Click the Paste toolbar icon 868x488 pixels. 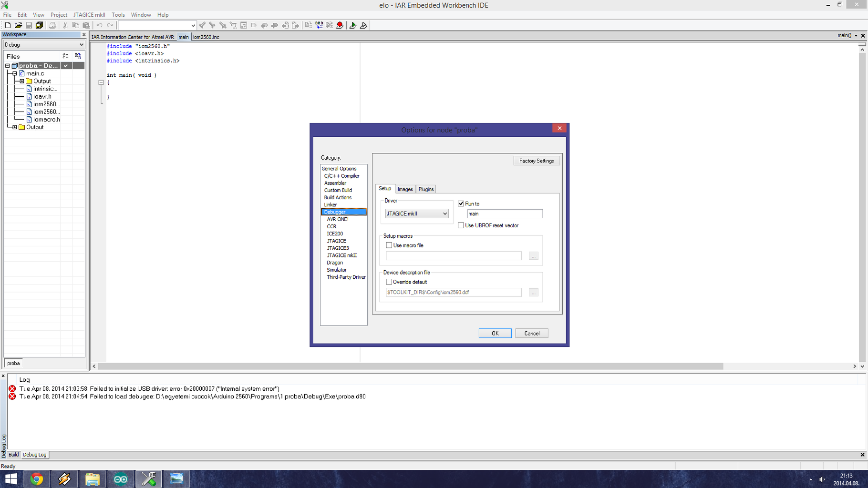click(x=86, y=25)
